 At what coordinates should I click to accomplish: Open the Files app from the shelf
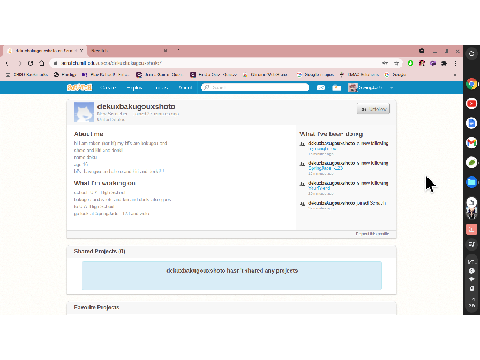pyautogui.click(x=471, y=182)
